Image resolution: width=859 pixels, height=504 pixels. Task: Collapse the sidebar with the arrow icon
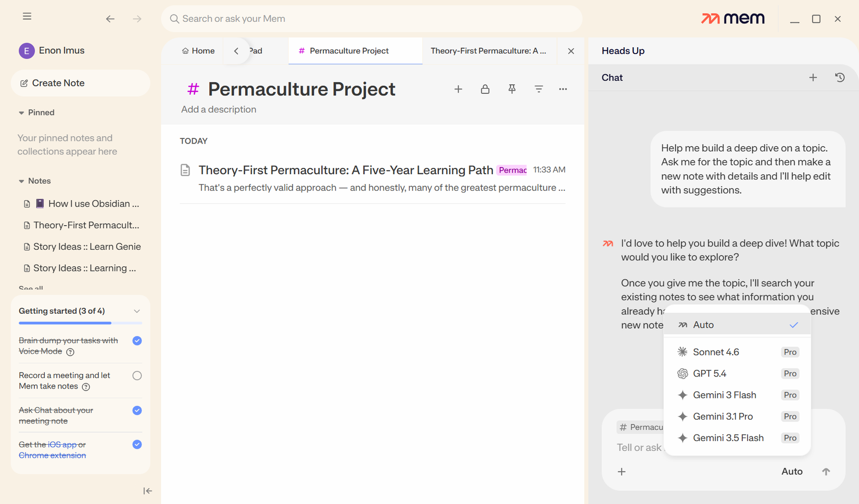click(148, 491)
